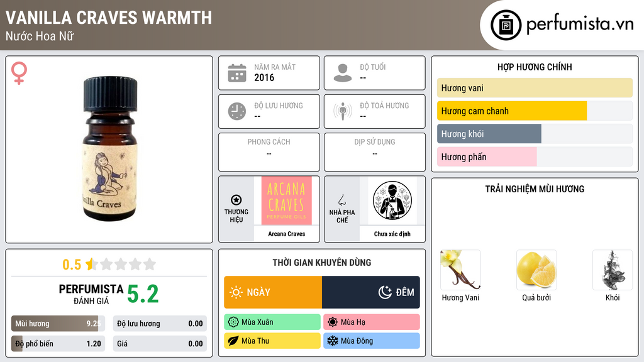Choose the Mùa Xuân season tag
Image resolution: width=644 pixels, height=362 pixels.
(272, 322)
